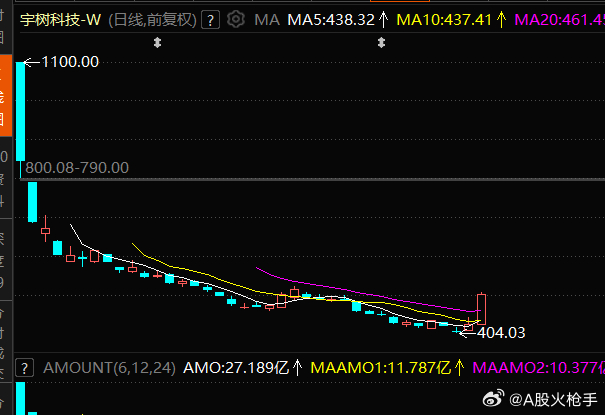Image resolution: width=605 pixels, height=415 pixels.
Task: Click the MA10:437.41 value
Action: (444, 20)
